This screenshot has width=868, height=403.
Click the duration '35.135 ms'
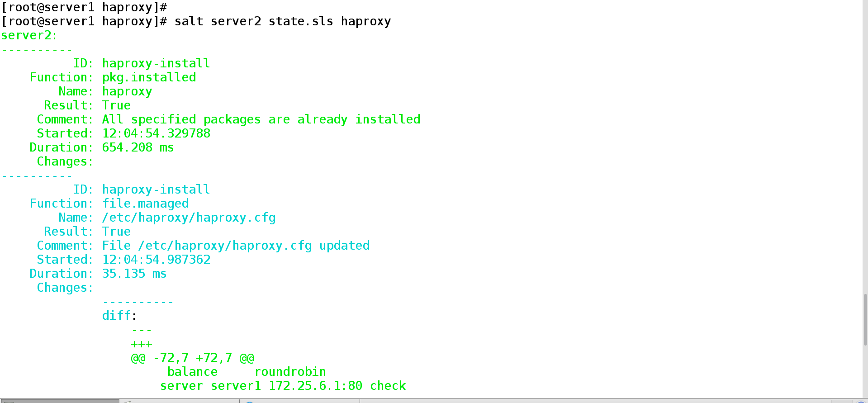[134, 274]
